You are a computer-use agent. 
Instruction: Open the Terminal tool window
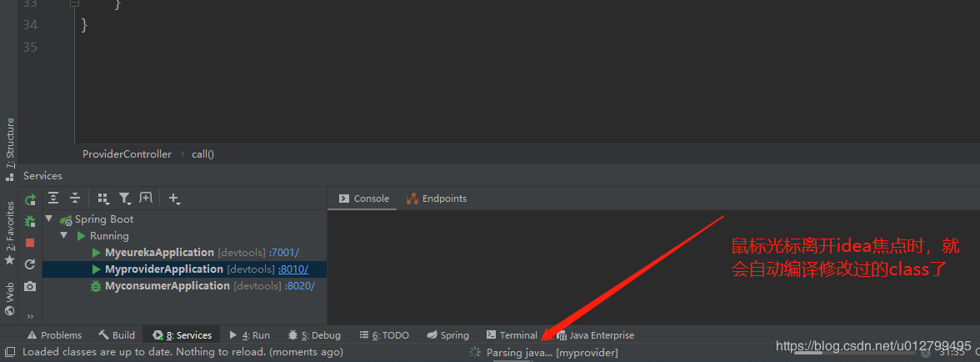512,335
